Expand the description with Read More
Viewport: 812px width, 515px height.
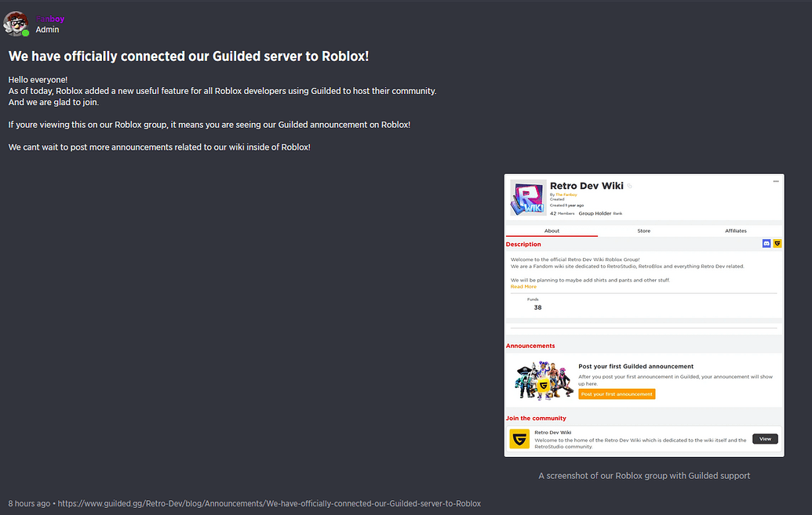[523, 286]
